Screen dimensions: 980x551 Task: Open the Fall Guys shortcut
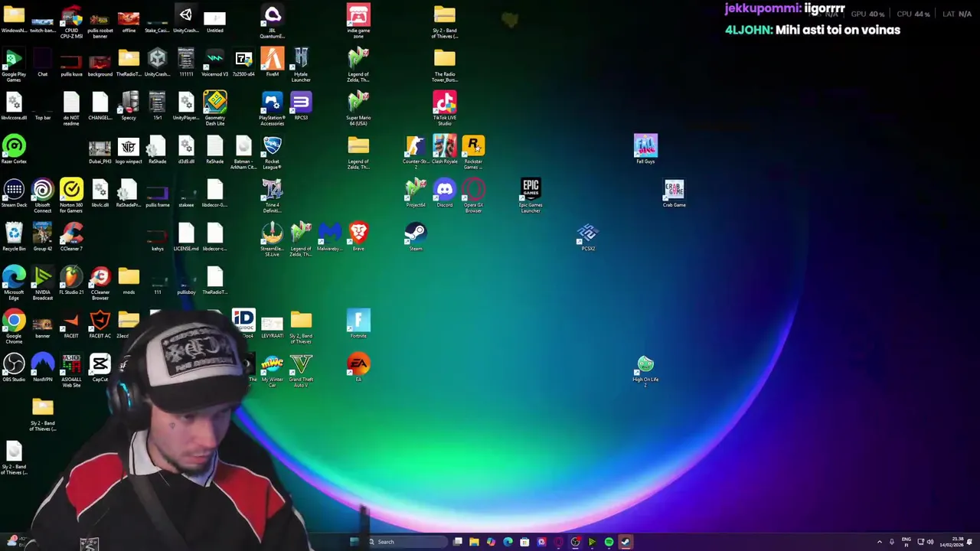pos(645,149)
